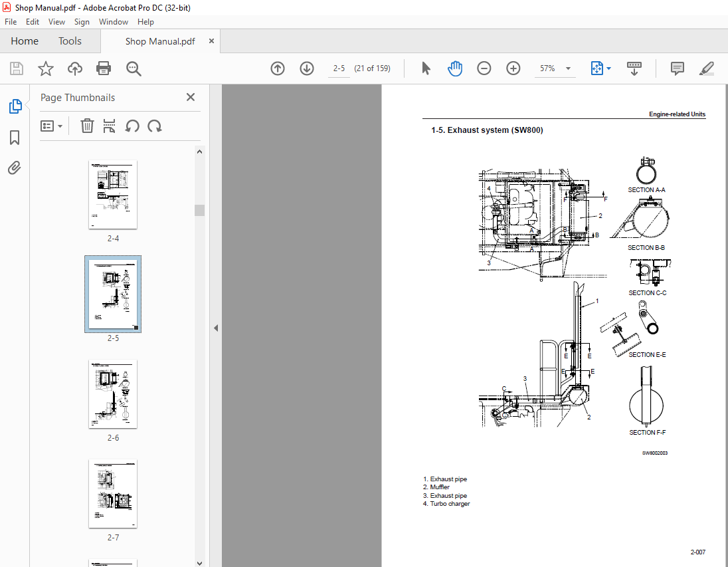Go to next page arrow
Image resolution: width=728 pixels, height=567 pixels.
coord(306,68)
